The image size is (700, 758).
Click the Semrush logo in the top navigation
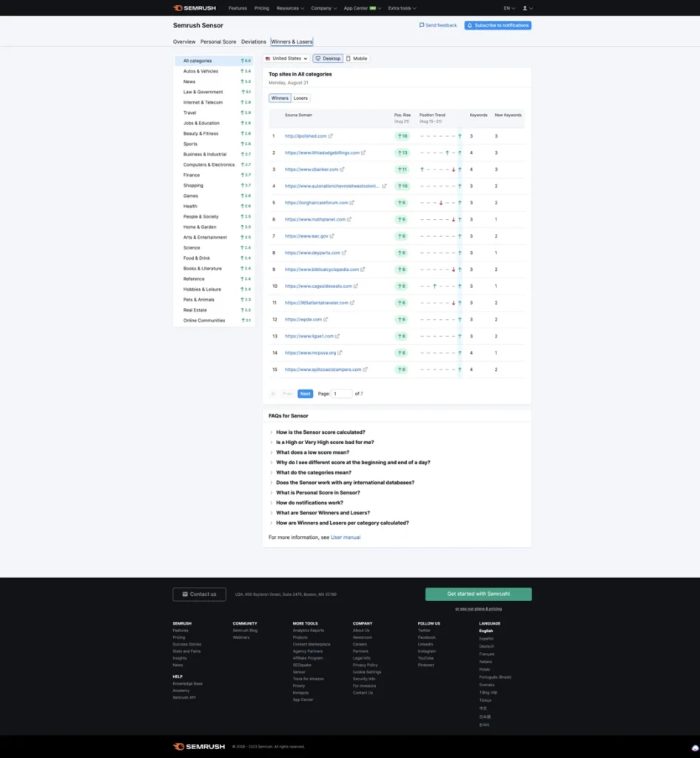coord(195,7)
